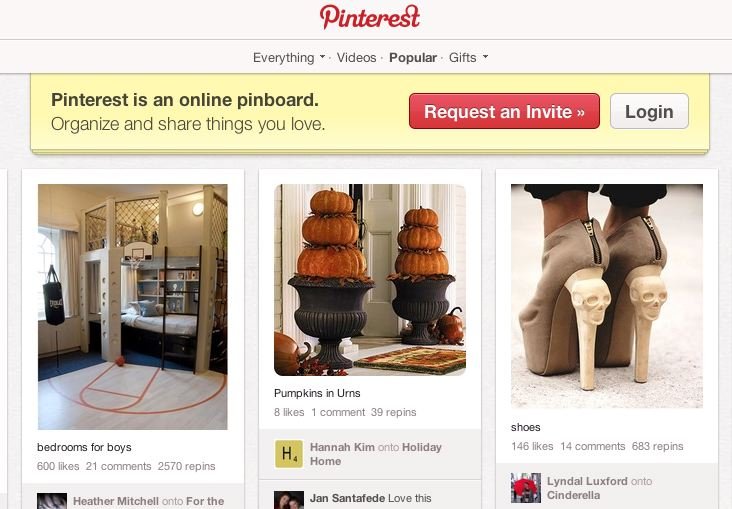Open Jan Santafede's profile avatar
Screen dimensions: 732x509
pyautogui.click(x=289, y=500)
